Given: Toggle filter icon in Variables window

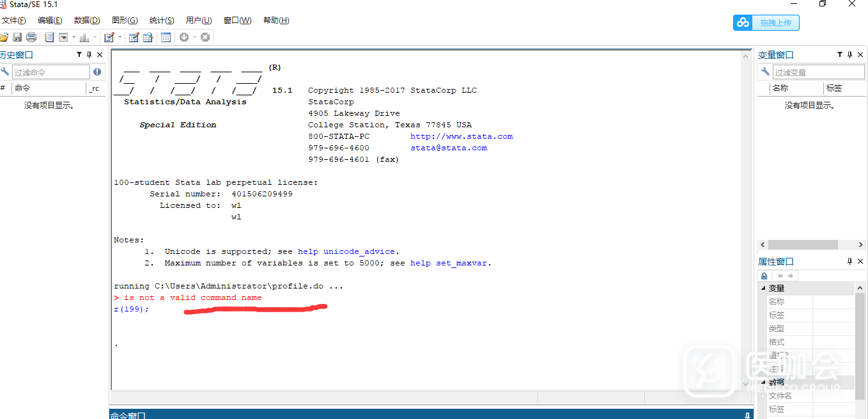Looking at the screenshot, I should [839, 55].
